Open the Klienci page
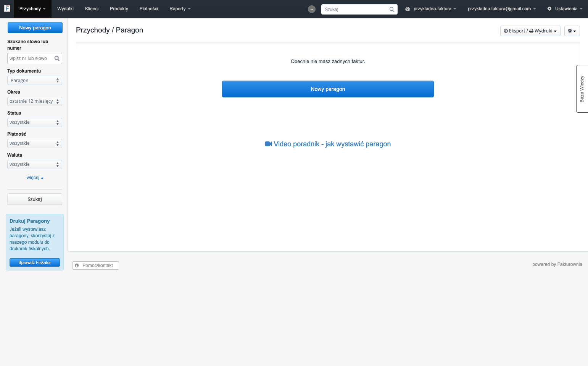 click(92, 9)
